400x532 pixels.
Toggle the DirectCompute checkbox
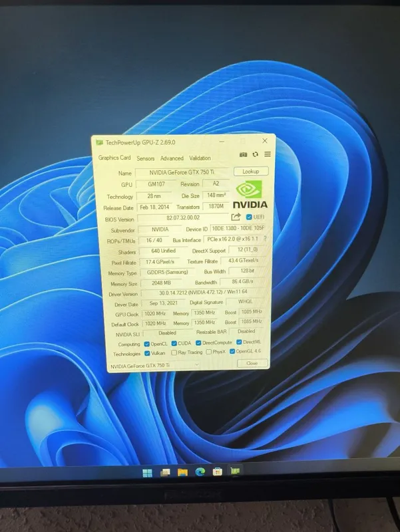coord(198,343)
